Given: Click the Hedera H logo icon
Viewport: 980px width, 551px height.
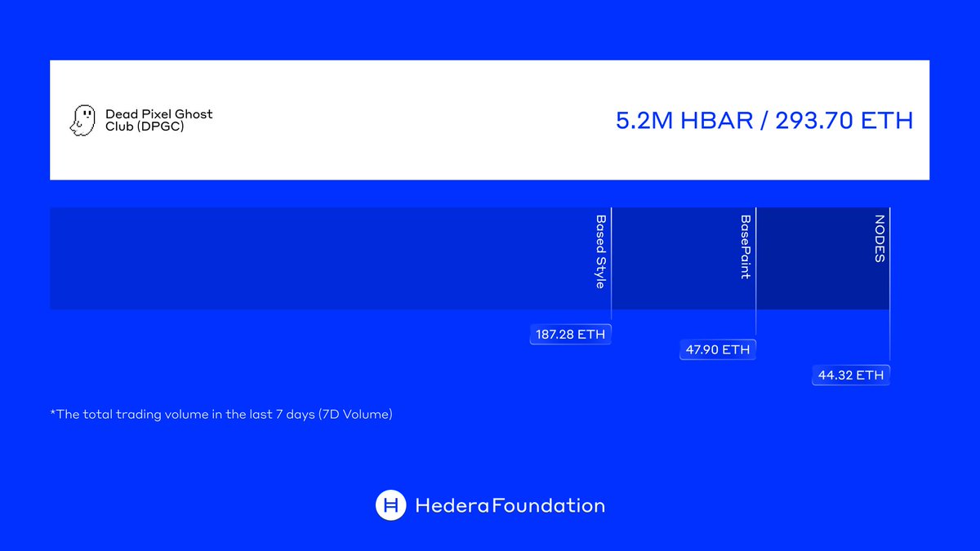Looking at the screenshot, I should coord(390,505).
